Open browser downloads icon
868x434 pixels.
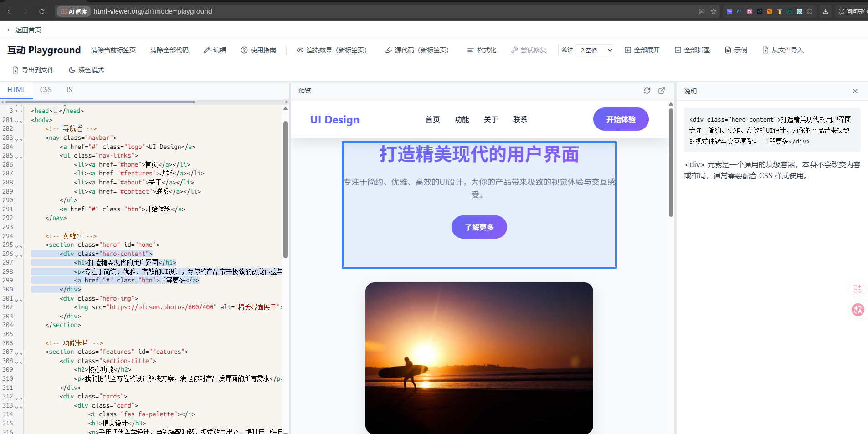pos(825,11)
